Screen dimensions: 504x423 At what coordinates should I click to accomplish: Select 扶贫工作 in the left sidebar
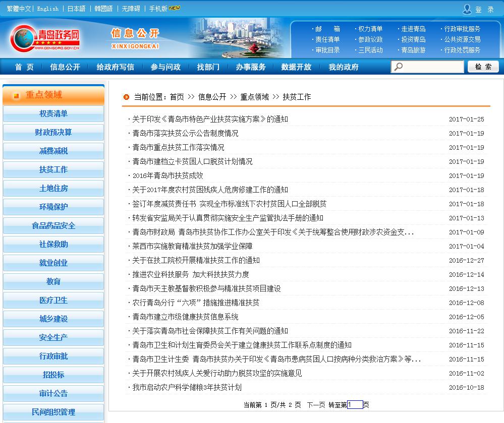click(53, 169)
